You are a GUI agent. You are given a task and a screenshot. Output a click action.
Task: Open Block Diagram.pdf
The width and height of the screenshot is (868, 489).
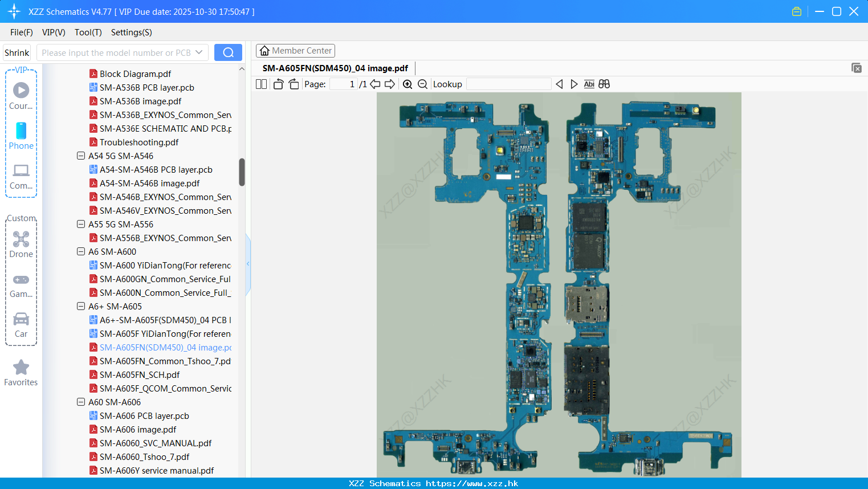135,74
